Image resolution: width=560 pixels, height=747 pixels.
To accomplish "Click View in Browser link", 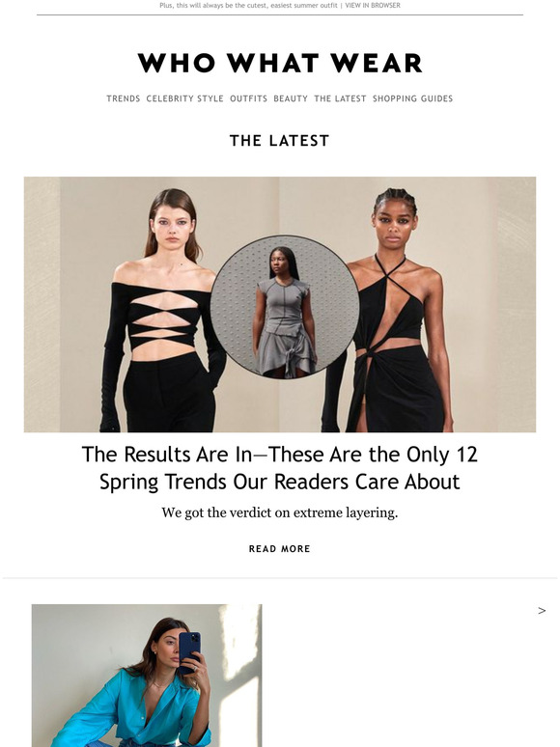I will coord(373,5).
